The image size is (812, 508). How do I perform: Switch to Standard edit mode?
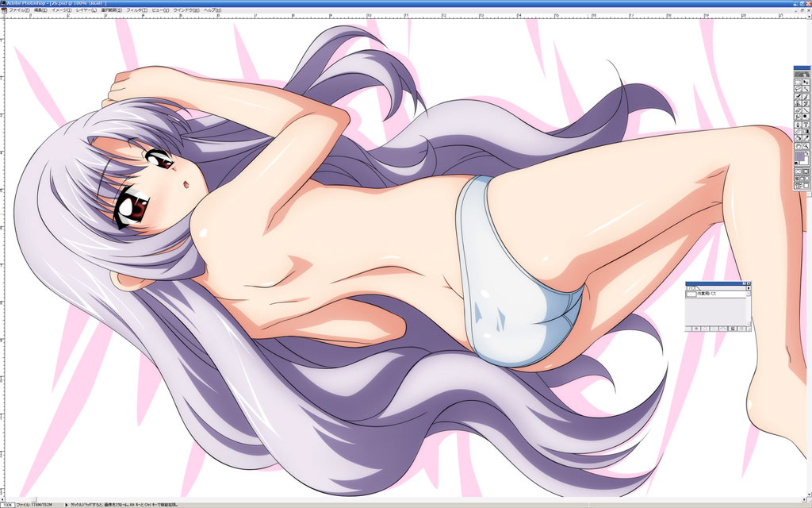tap(798, 171)
